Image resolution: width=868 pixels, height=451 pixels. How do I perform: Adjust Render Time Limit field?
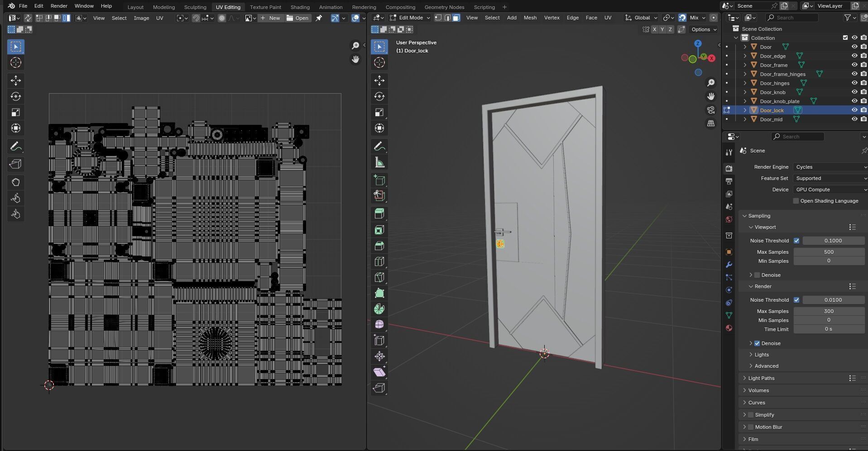[x=829, y=329]
